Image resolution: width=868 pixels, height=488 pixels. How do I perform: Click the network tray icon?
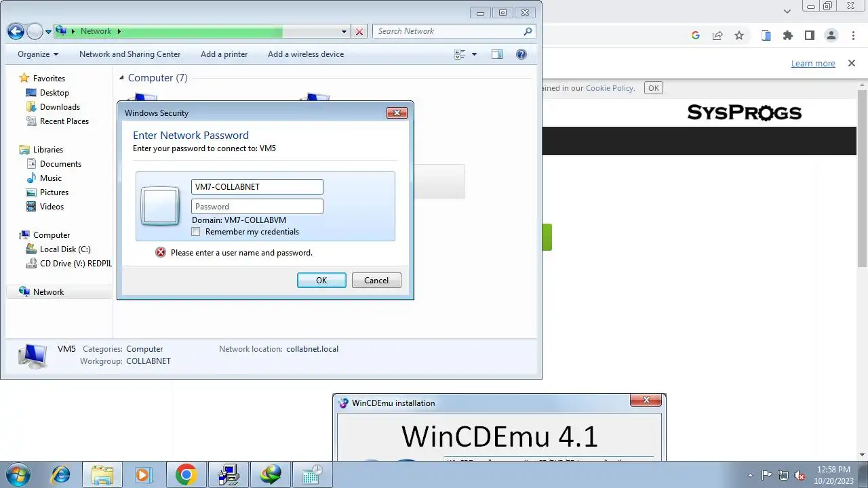(x=783, y=475)
